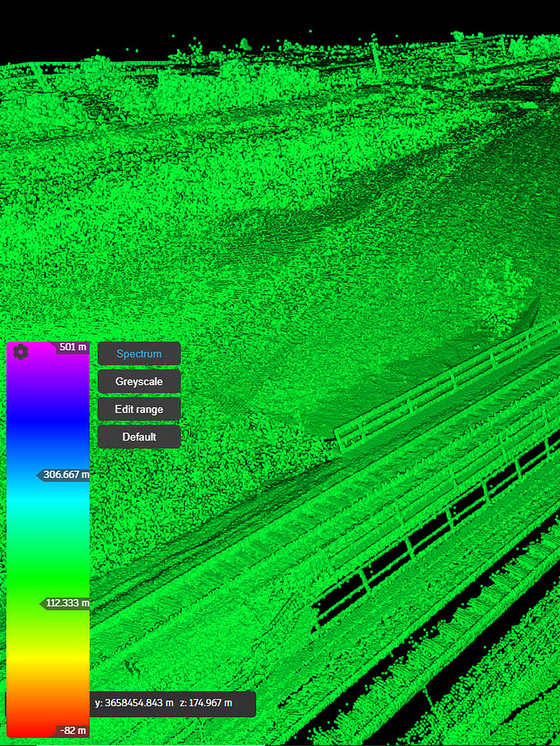
Task: Open the Edit range option
Action: [x=139, y=409]
